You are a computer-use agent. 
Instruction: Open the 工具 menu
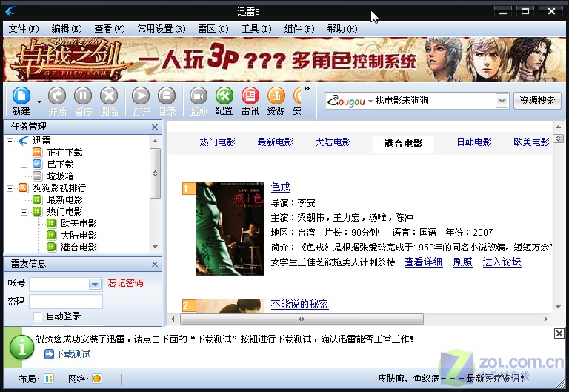click(256, 29)
